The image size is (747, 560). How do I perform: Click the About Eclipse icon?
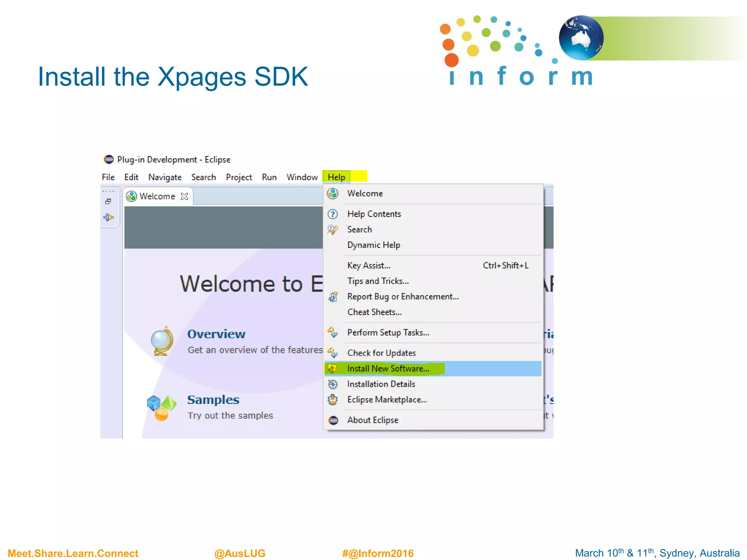[x=333, y=420]
